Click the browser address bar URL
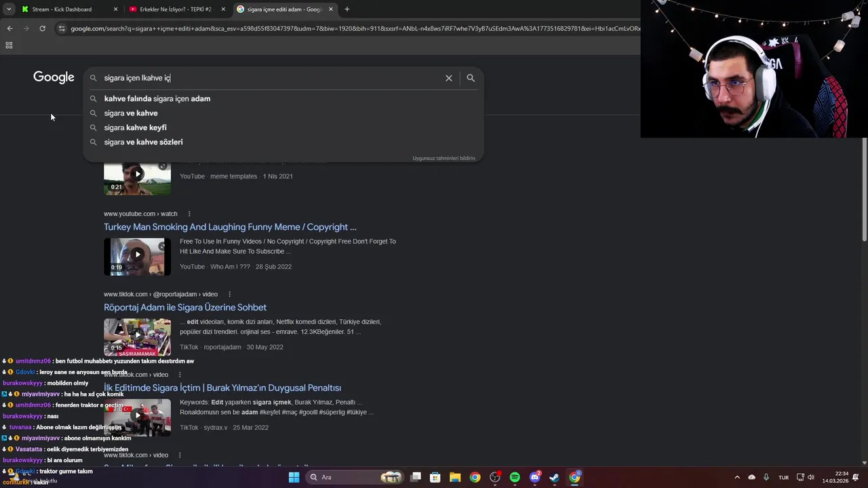This screenshot has width=868, height=488. click(355, 28)
